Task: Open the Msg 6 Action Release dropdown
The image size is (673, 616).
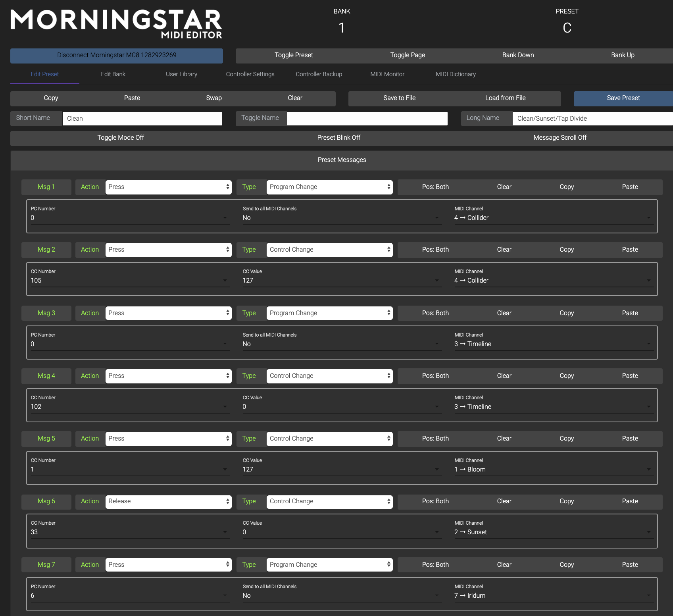Action: tap(169, 501)
